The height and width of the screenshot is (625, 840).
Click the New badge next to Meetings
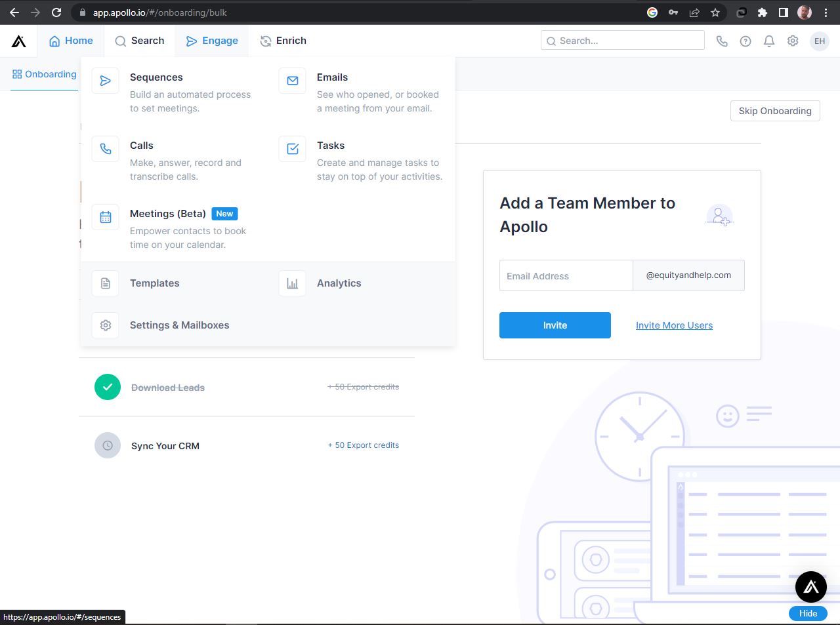tap(224, 214)
